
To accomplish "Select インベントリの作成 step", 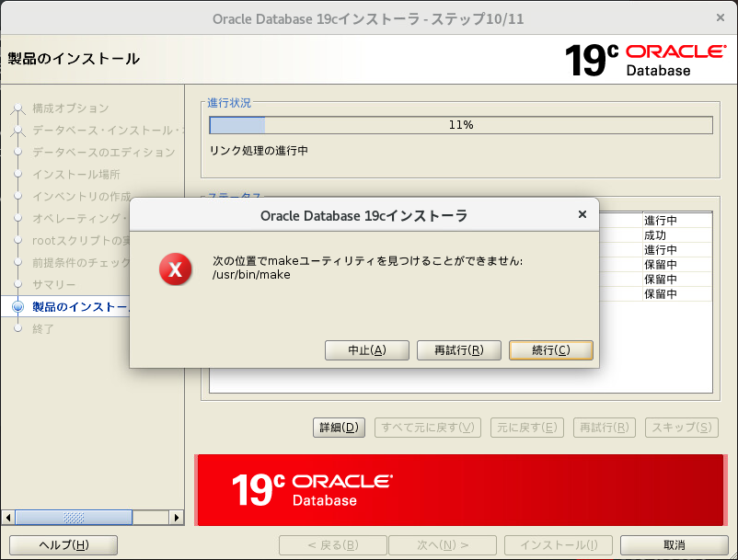I will 81,197.
